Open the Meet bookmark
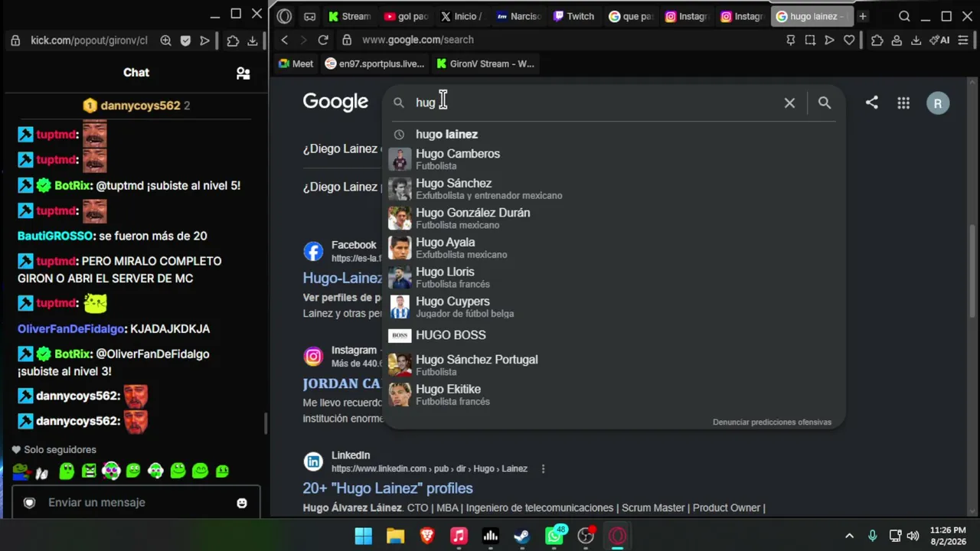 (x=296, y=64)
